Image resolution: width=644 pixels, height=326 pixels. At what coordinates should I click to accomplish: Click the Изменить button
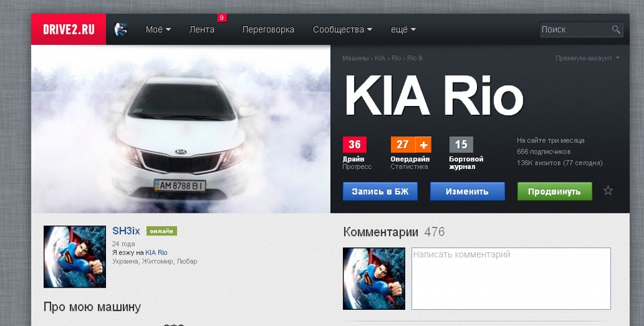(468, 191)
